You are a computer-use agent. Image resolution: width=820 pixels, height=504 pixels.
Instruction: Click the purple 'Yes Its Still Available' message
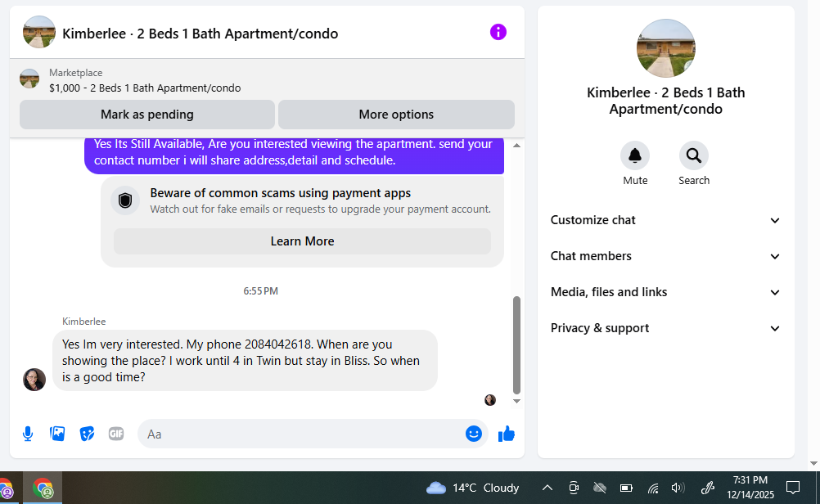tap(294, 155)
